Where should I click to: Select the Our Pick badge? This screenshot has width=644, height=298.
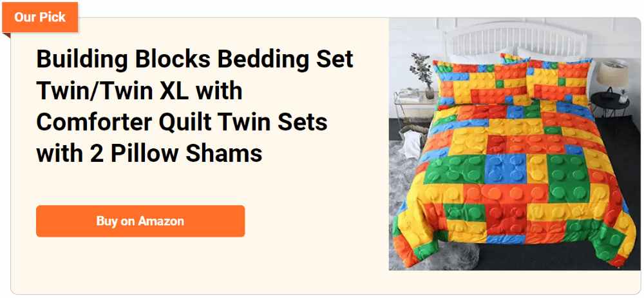coord(40,17)
